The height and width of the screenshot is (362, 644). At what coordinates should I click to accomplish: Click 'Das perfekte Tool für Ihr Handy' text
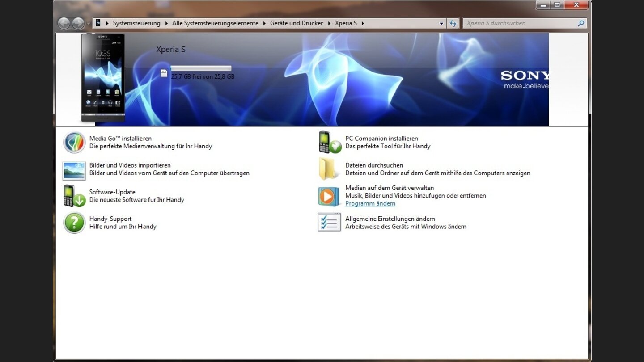pos(388,146)
